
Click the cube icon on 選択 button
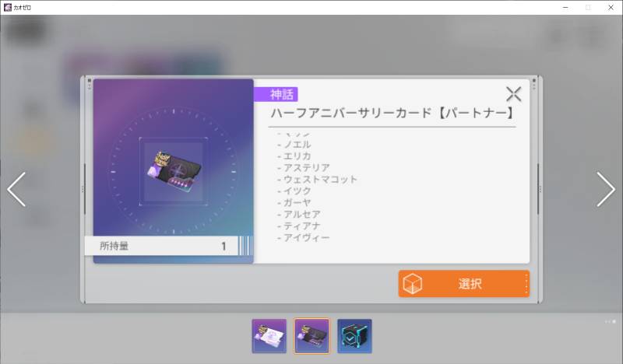[412, 284]
